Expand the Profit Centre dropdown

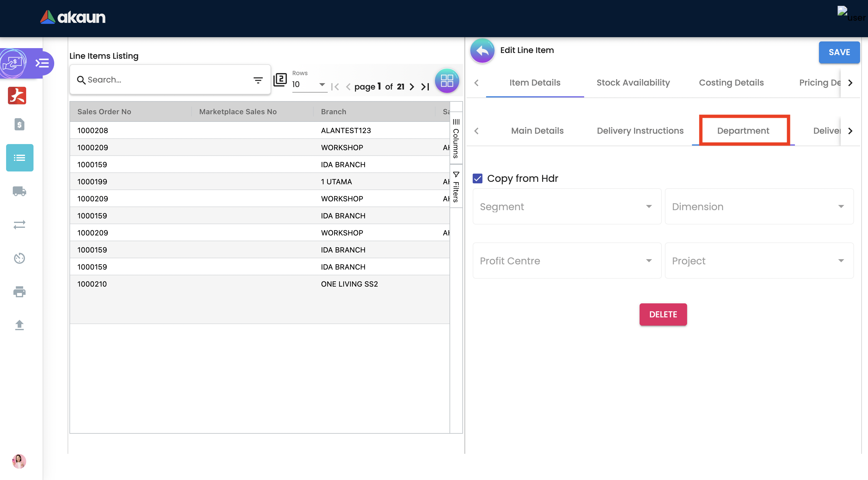click(x=567, y=261)
